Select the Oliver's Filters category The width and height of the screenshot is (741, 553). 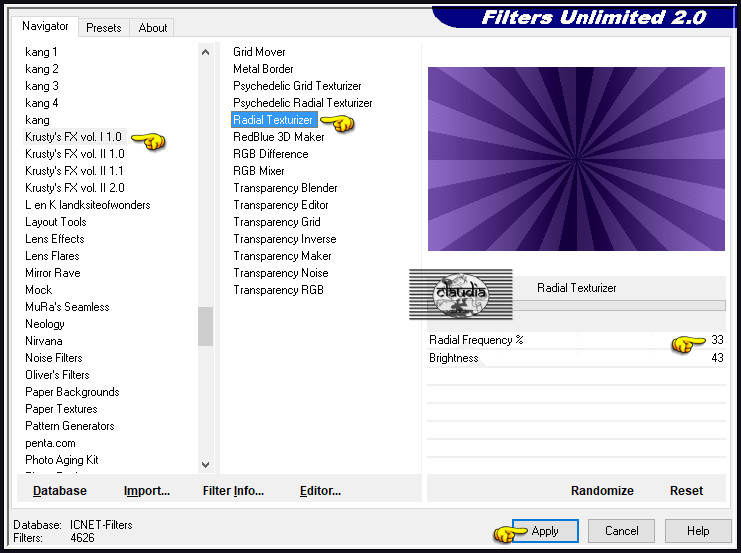57,375
